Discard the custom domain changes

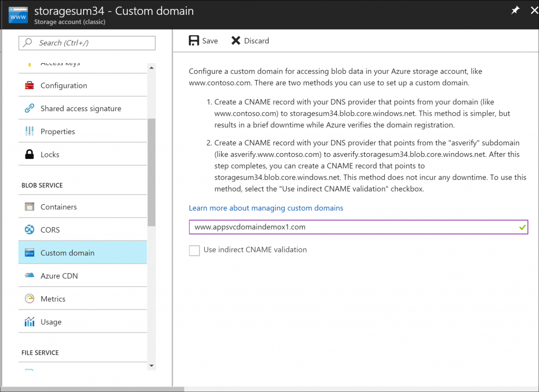[250, 41]
